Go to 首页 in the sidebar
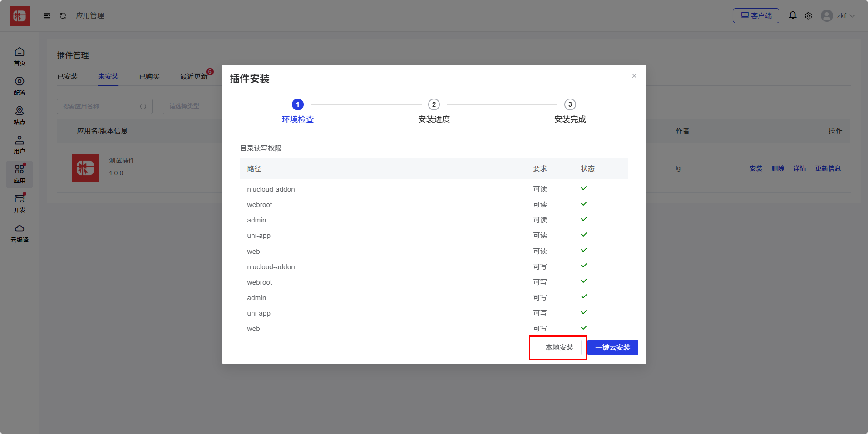Viewport: 868px width, 434px height. pyautogui.click(x=20, y=57)
